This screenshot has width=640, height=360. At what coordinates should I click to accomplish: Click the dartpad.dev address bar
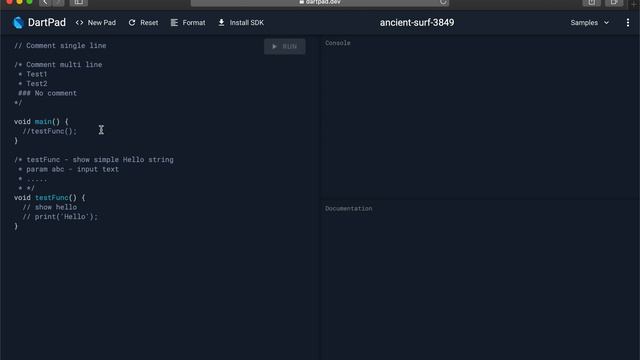click(x=320, y=2)
